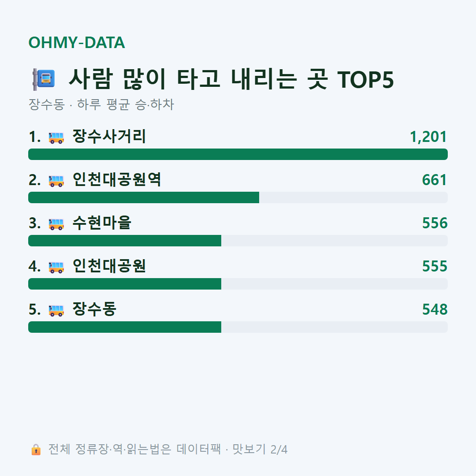Click the padlock icon in the footer
The width and height of the screenshot is (476, 476).
pyautogui.click(x=36, y=449)
